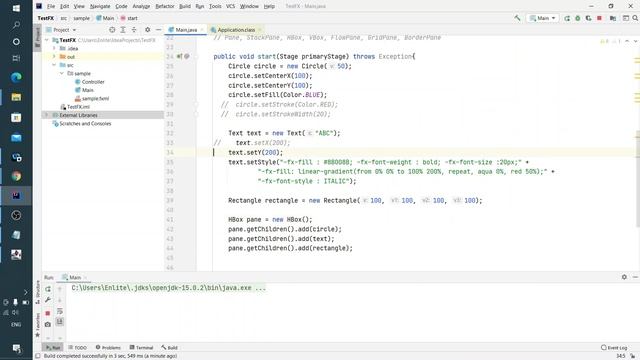The image size is (640, 360).
Task: Click the wrench settings icon in Run panel
Action: point(48,300)
